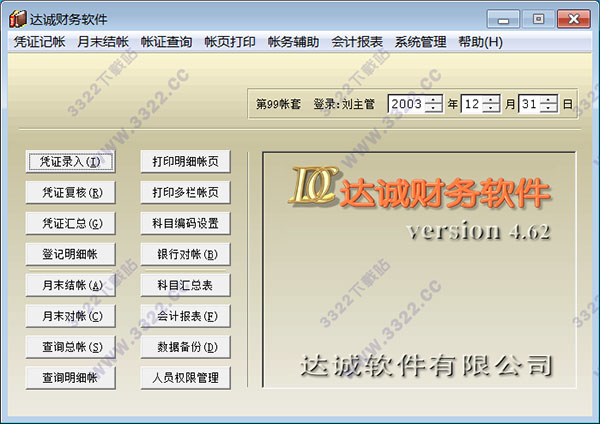The width and height of the screenshot is (600, 424).
Task: Click the 查询总帐(S) button
Action: (x=70, y=347)
